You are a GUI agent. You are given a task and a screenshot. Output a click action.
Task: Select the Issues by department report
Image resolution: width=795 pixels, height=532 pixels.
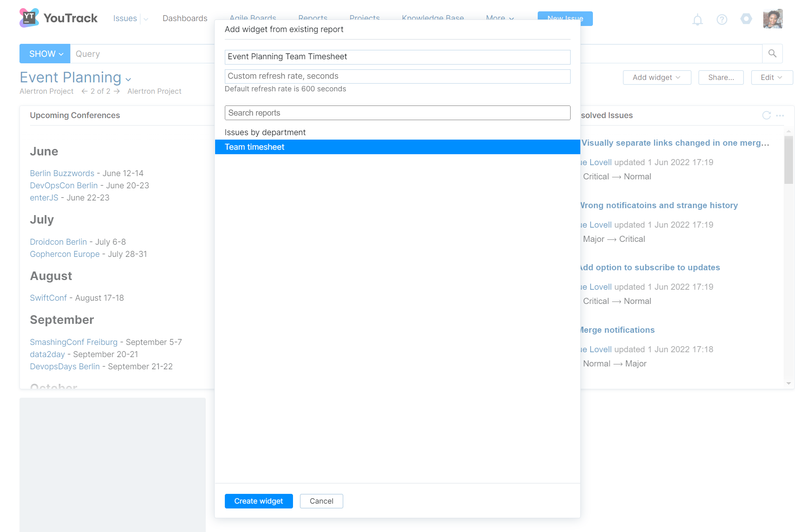tap(265, 132)
